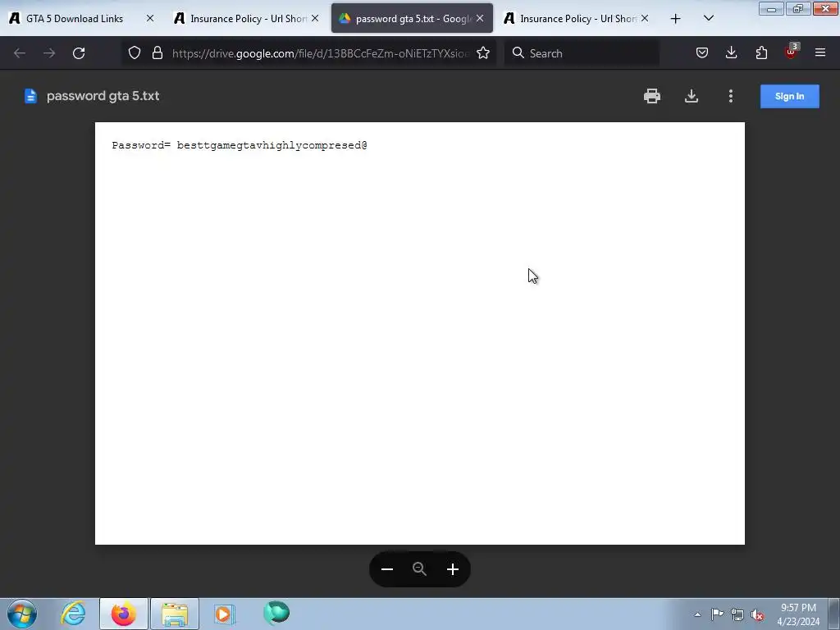Click the Password= besttgamegtavhighlycompresed@ text line

(x=240, y=145)
